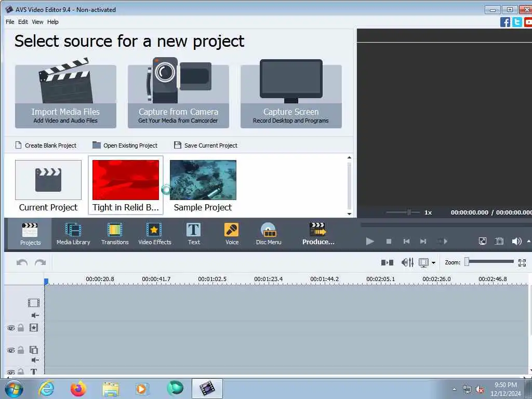Screen dimensions: 532x399
Task: Adjust the playback speed slider
Action: point(403,212)
